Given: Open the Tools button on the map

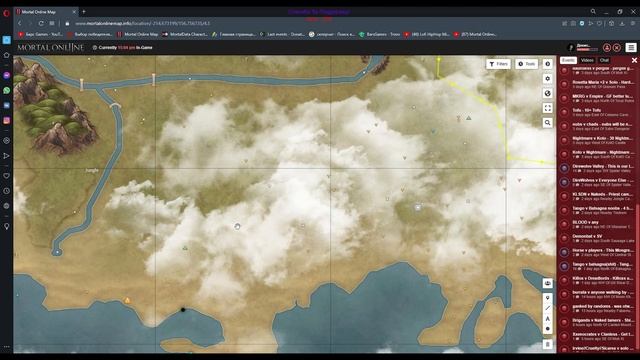Looking at the screenshot, I should click(526, 64).
